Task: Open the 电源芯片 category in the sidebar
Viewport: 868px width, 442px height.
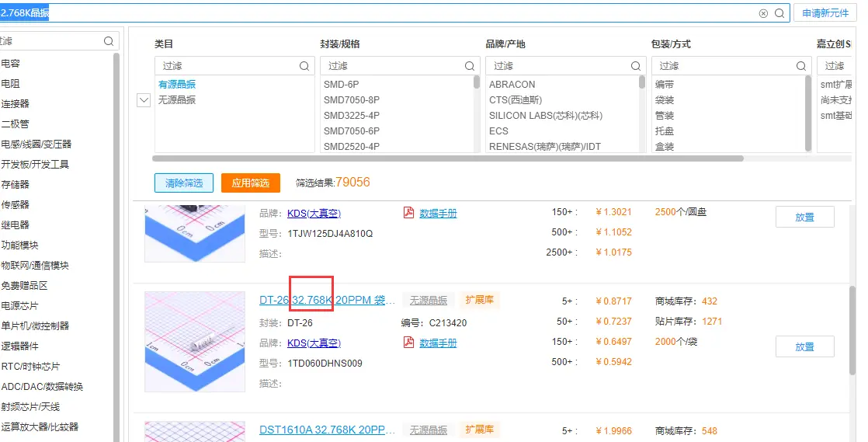Action: [x=20, y=305]
